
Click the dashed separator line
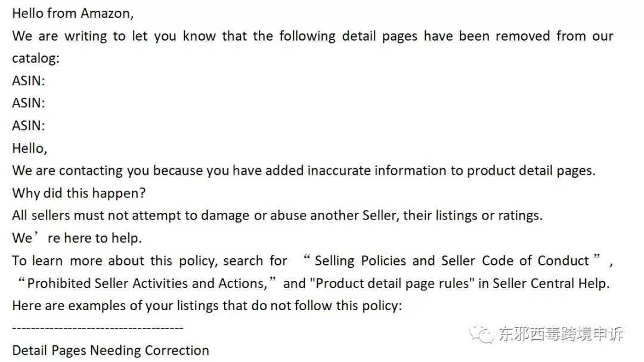[98, 328]
